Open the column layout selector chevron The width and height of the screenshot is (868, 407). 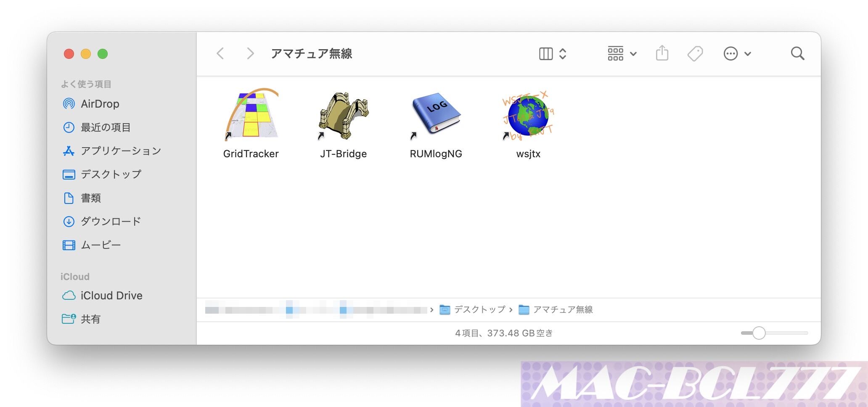coord(562,53)
